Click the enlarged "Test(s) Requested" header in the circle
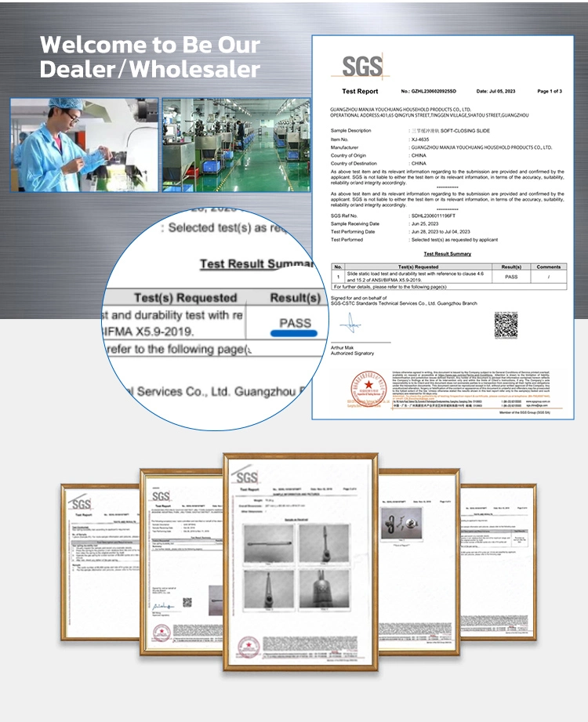588x722 pixels. point(185,298)
